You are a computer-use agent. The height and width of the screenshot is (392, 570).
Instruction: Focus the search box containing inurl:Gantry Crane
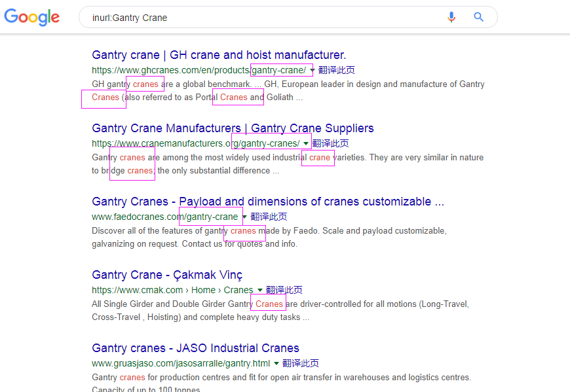288,17
